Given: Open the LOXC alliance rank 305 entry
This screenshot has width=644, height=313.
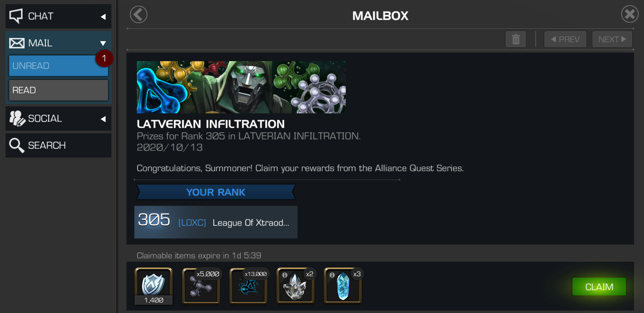Looking at the screenshot, I should [x=216, y=222].
